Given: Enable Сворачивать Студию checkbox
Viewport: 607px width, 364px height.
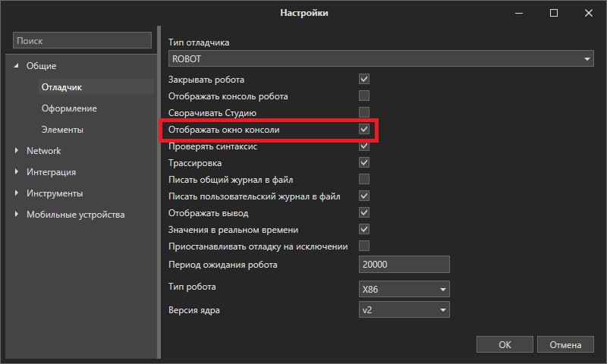Looking at the screenshot, I should pos(364,112).
